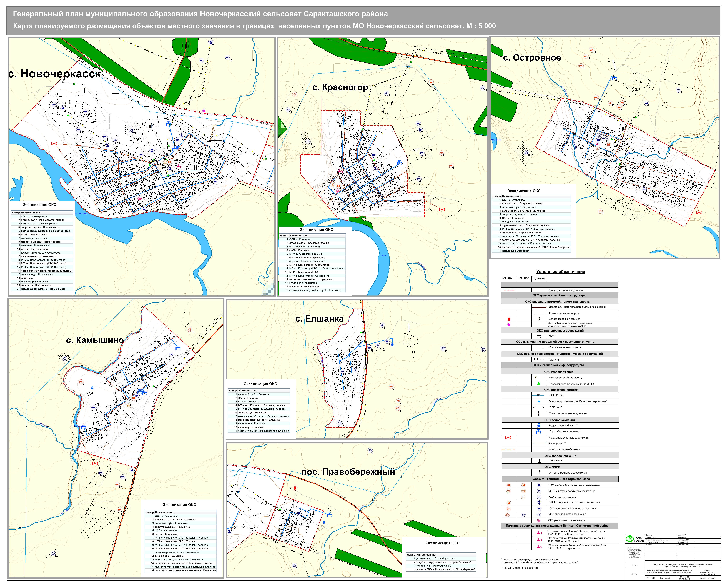Click the 'с. Камышино' map title

tap(95, 340)
